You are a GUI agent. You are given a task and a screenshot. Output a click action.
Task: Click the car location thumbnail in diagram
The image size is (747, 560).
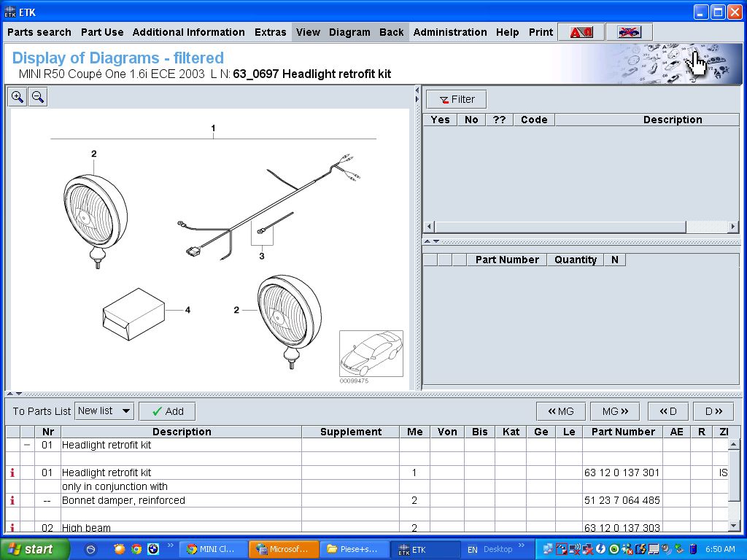coord(371,354)
